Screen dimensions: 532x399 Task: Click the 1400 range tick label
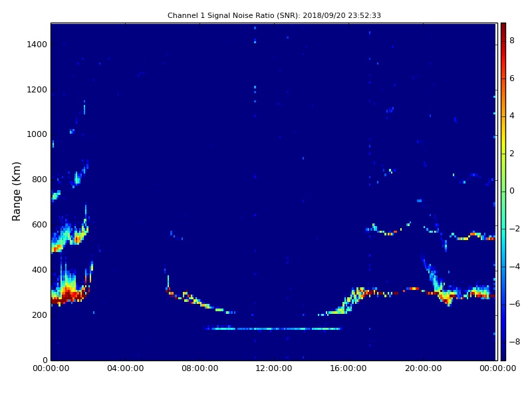(37, 45)
